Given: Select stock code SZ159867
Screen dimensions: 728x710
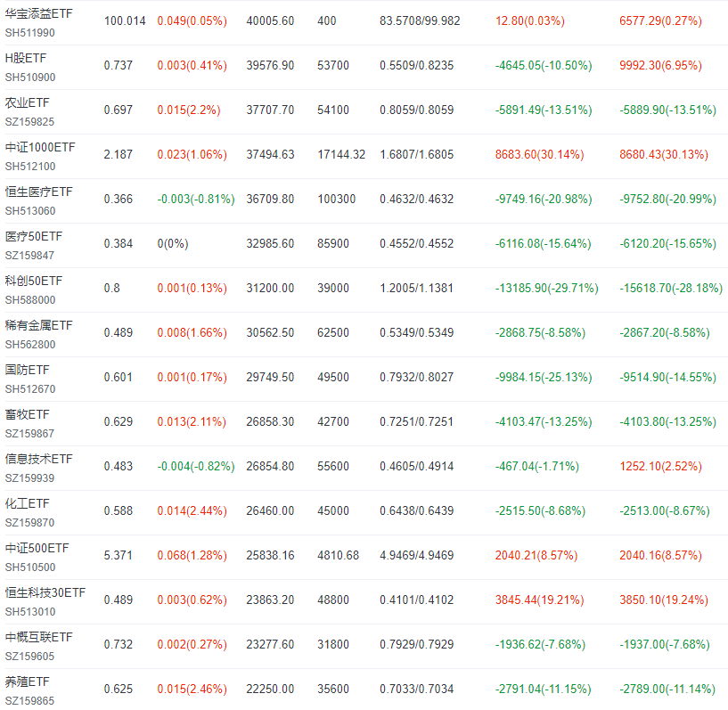Looking at the screenshot, I should tap(29, 434).
